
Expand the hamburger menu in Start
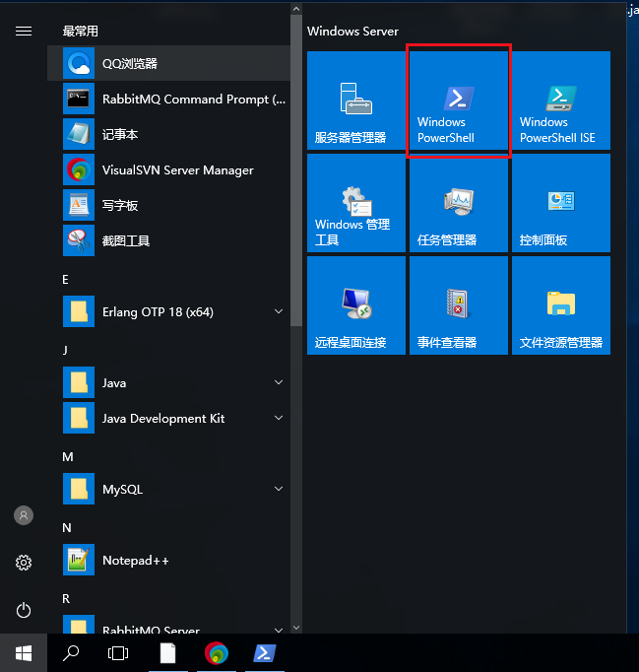click(24, 32)
